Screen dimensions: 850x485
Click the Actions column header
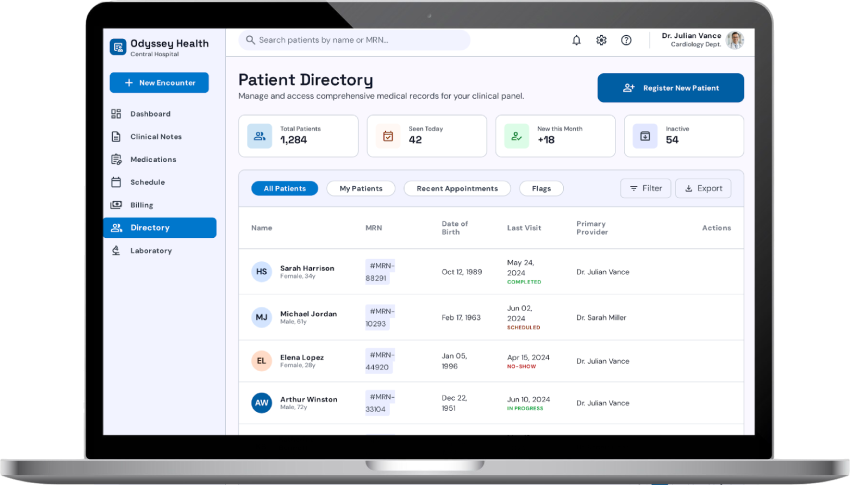[x=717, y=228]
